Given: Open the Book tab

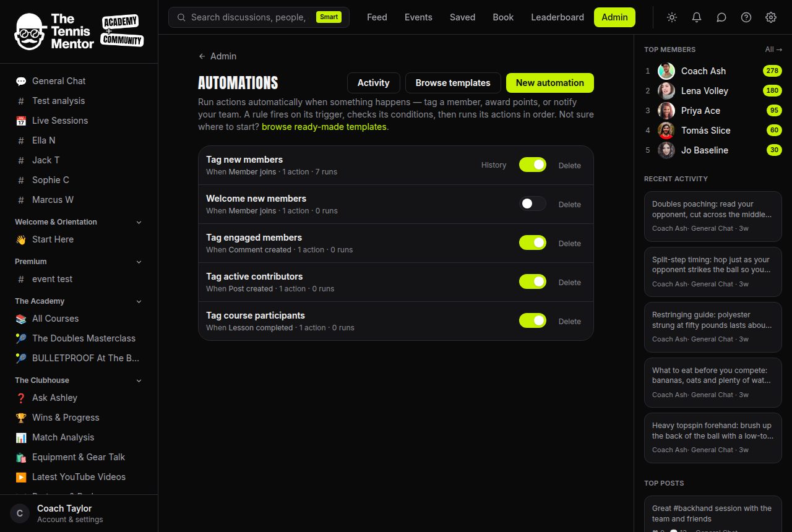Looking at the screenshot, I should tap(503, 17).
